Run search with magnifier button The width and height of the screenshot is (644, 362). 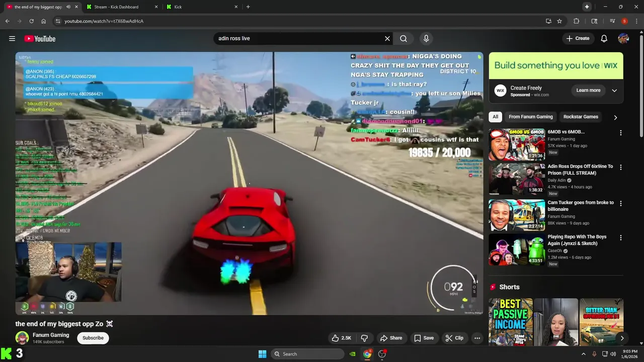tap(404, 38)
